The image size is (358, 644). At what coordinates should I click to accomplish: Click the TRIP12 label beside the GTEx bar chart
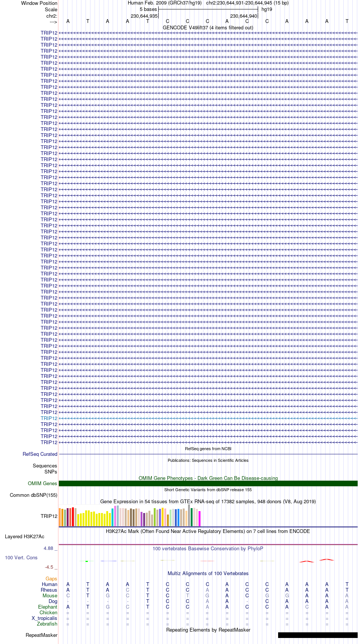[x=49, y=516]
